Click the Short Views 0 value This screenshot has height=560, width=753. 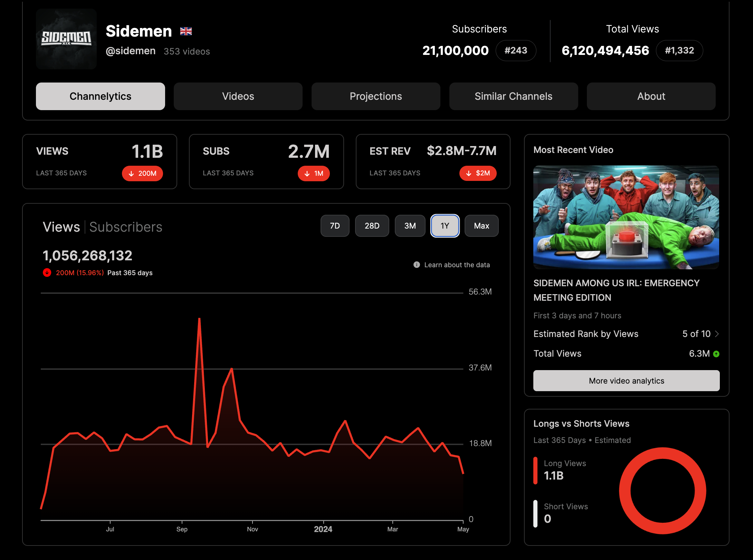(x=547, y=519)
